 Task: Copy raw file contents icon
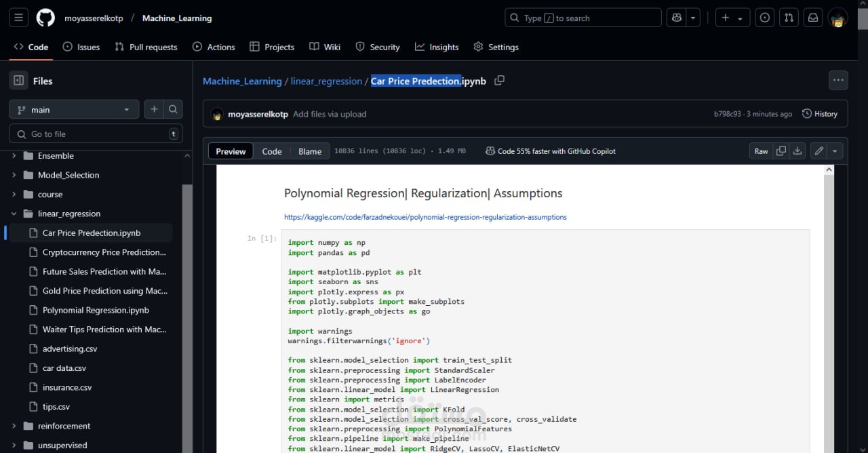(x=781, y=151)
